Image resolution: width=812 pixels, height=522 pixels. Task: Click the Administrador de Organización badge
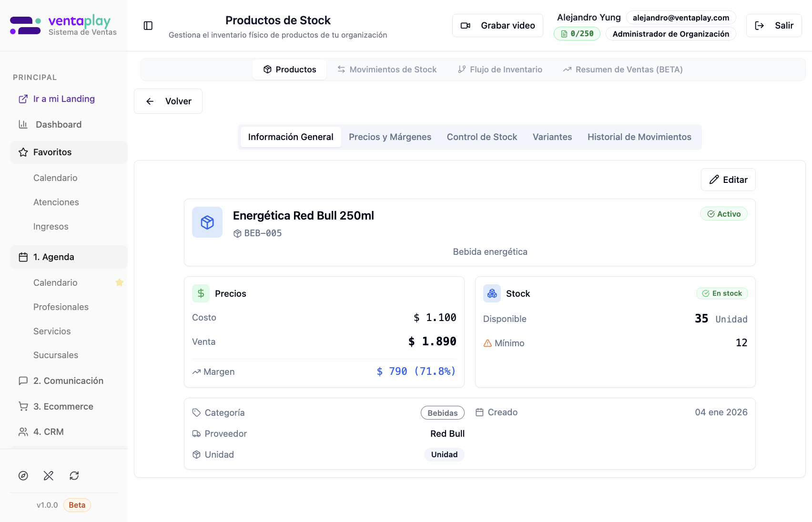coord(671,34)
